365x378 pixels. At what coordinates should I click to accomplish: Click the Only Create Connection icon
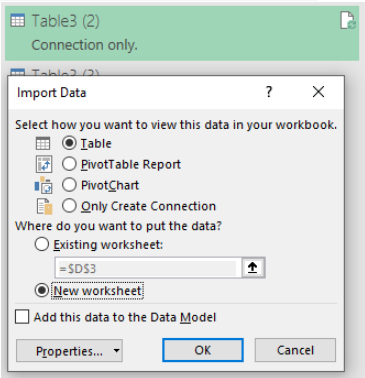coord(45,206)
